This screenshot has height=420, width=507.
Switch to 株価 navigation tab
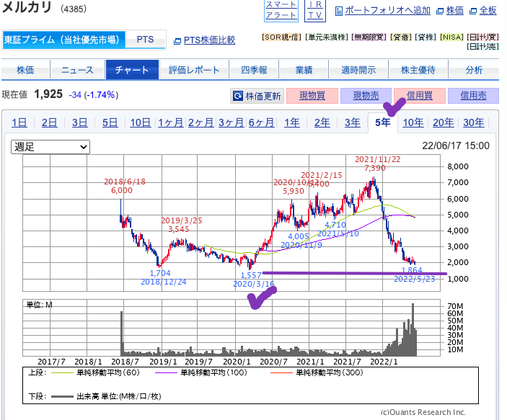(x=25, y=69)
